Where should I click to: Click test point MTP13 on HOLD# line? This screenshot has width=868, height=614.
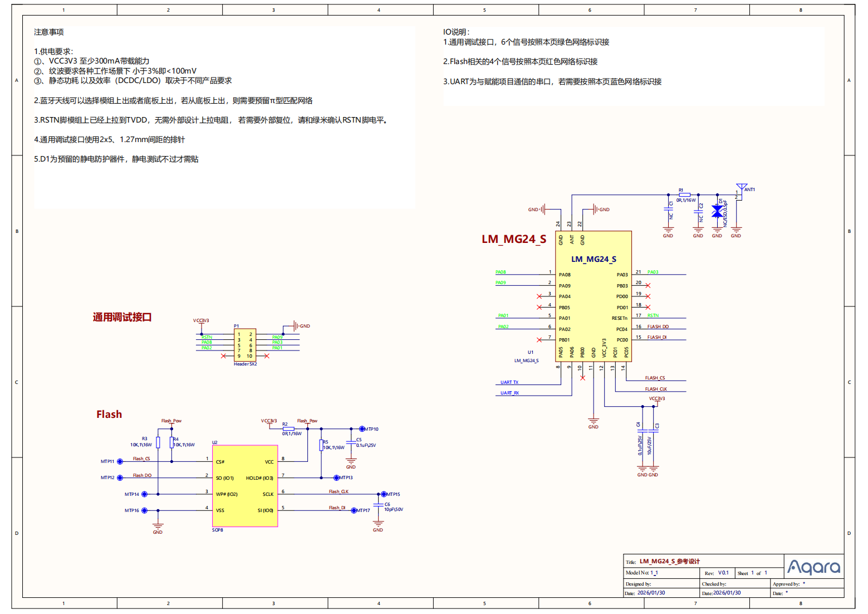point(336,477)
